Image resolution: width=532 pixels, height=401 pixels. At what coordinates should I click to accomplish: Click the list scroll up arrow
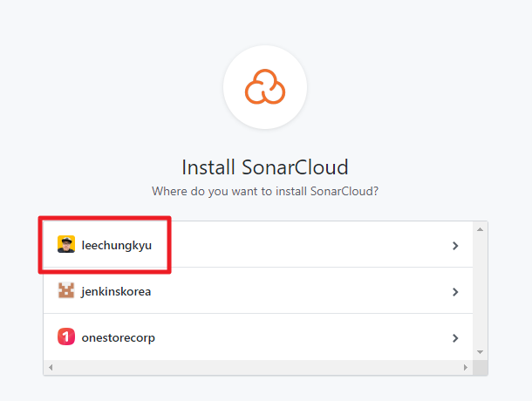(x=480, y=229)
